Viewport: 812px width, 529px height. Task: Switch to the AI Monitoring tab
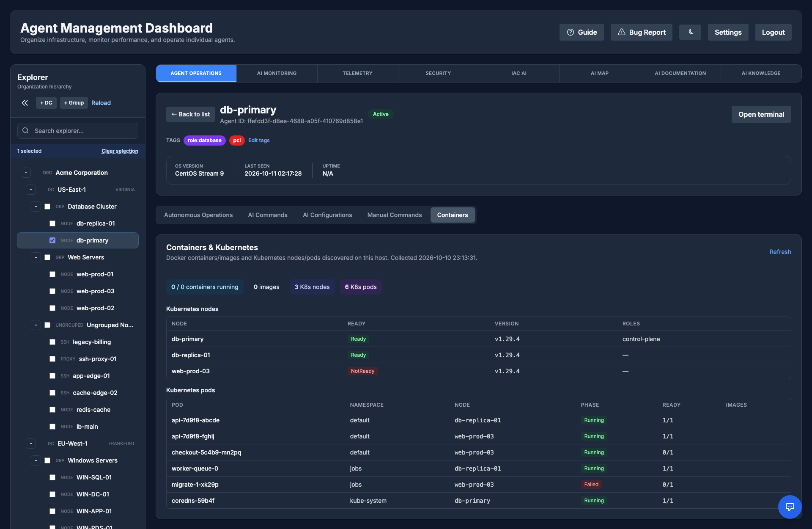pyautogui.click(x=277, y=73)
